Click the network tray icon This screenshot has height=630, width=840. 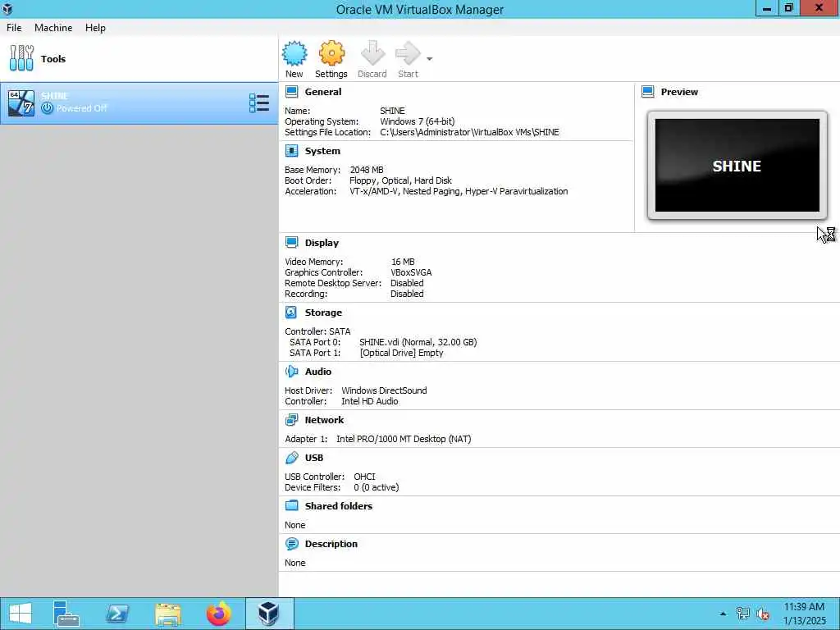click(742, 614)
